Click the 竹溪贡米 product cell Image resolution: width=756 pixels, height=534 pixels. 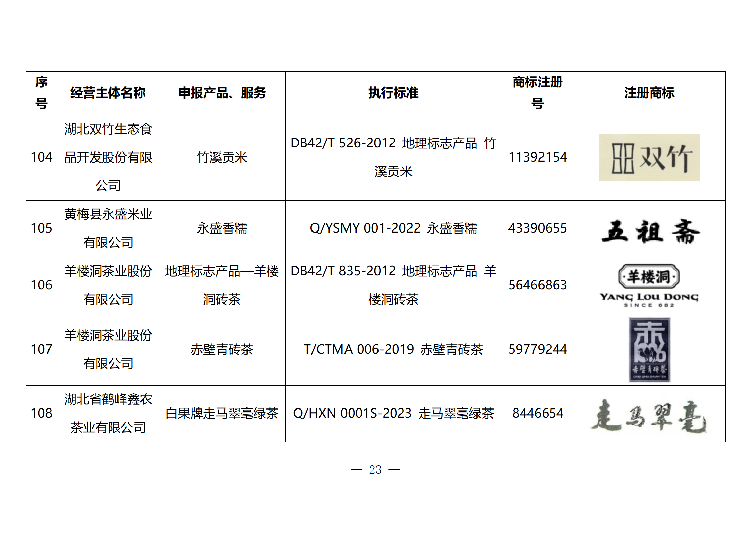coord(222,157)
